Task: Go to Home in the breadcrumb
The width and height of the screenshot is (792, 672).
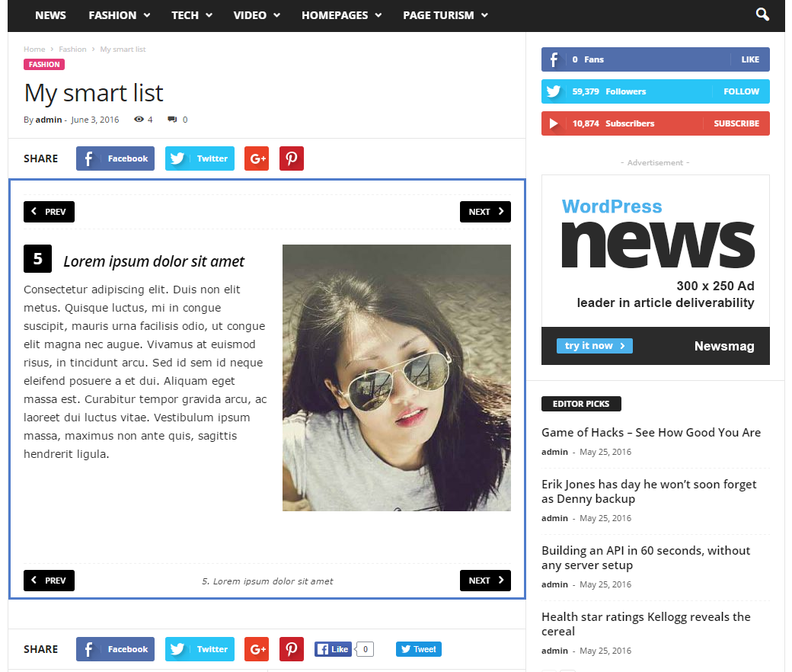Action: pyautogui.click(x=34, y=49)
